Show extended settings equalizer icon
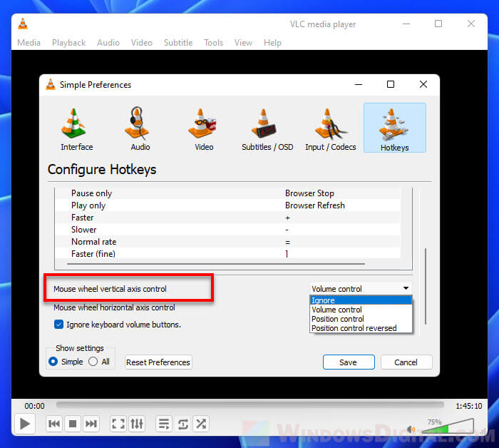This screenshot has width=499, height=448. click(x=137, y=424)
